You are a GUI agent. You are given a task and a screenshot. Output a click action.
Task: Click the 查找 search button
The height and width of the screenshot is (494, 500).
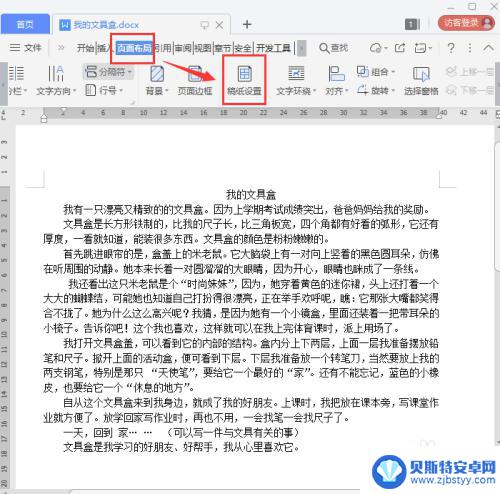tap(334, 48)
